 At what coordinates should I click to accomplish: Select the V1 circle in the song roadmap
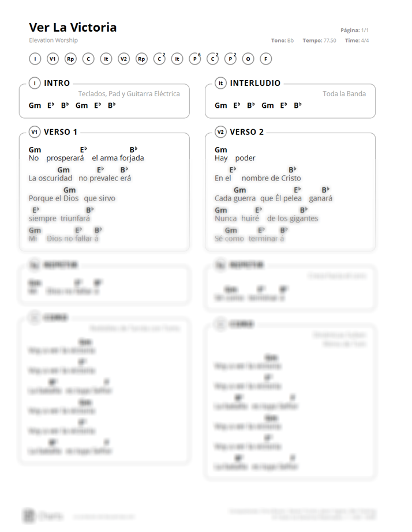53,59
